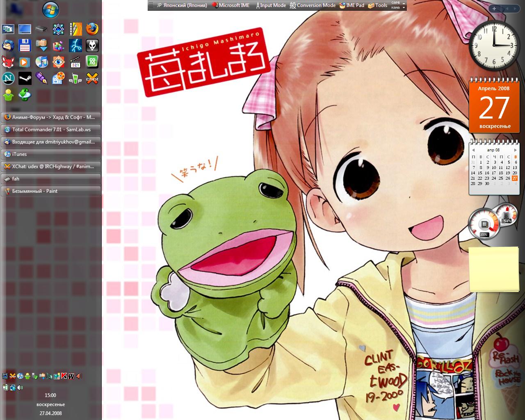525x420 pixels.
Task: Start Media Player Classic 321 icon
Action: pos(75,62)
